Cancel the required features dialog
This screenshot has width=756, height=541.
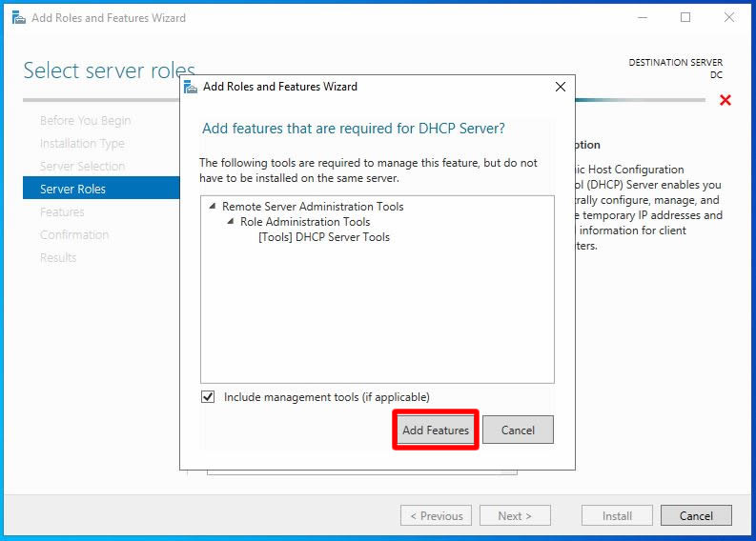(x=518, y=430)
